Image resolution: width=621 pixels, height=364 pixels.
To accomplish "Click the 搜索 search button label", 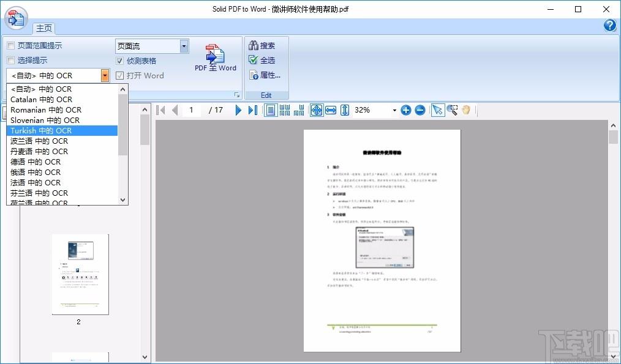I will (268, 45).
